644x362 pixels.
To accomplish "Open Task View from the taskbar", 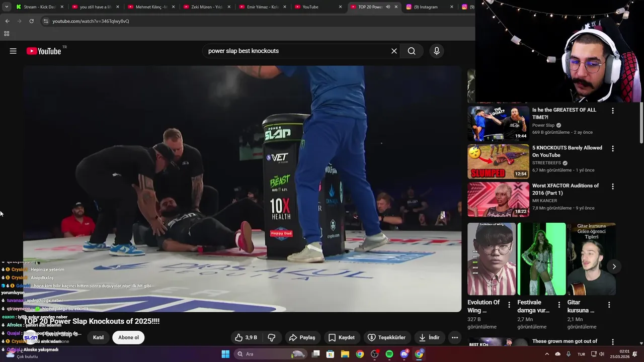I will [315, 354].
